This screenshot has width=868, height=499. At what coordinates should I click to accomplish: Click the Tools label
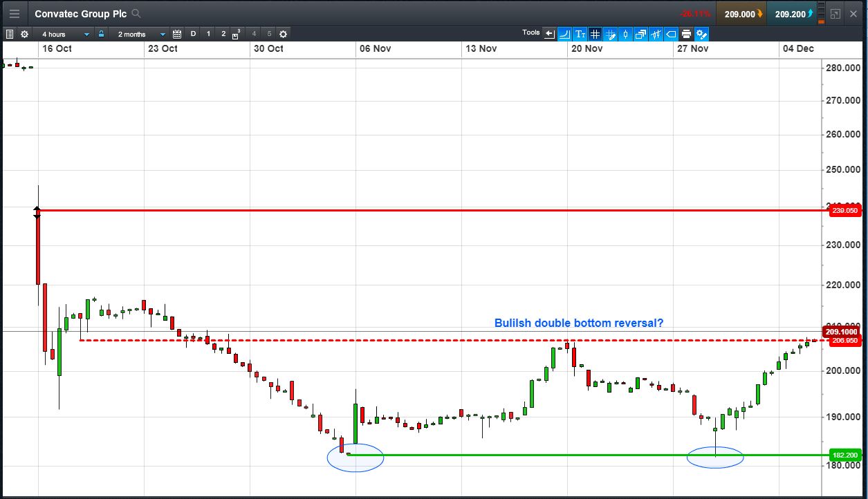531,32
